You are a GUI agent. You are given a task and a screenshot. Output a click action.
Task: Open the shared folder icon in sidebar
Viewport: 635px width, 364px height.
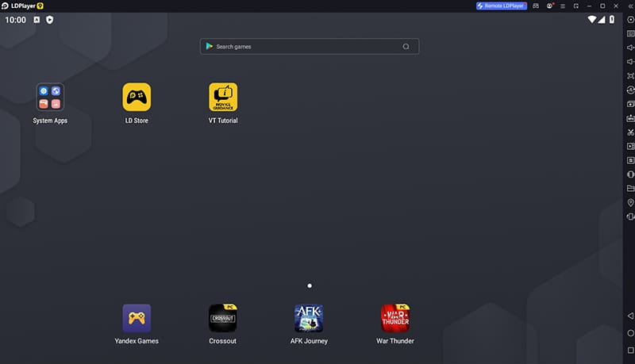pyautogui.click(x=630, y=189)
